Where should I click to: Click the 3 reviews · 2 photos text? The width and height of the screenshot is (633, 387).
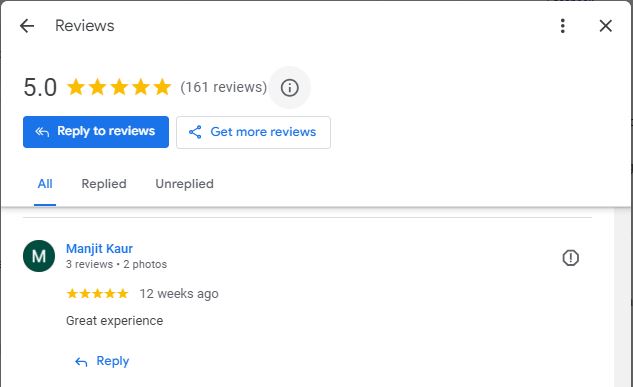coord(116,264)
